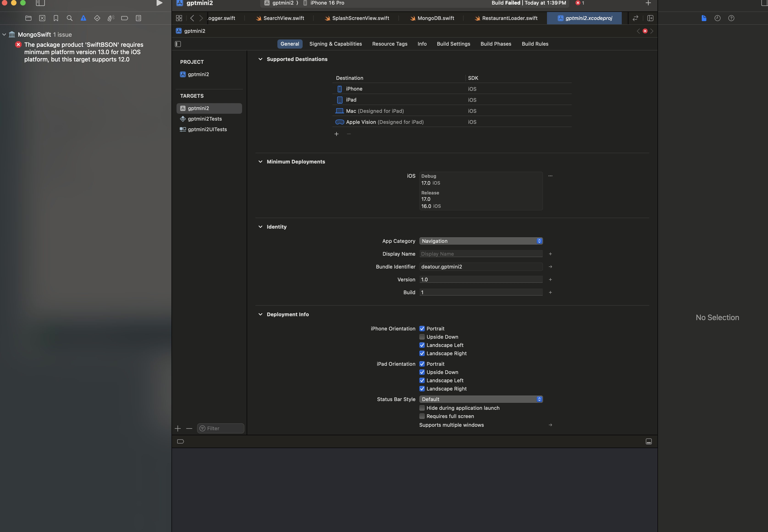Collapse the Supported Destinations section
This screenshot has height=532, width=768.
[260, 59]
